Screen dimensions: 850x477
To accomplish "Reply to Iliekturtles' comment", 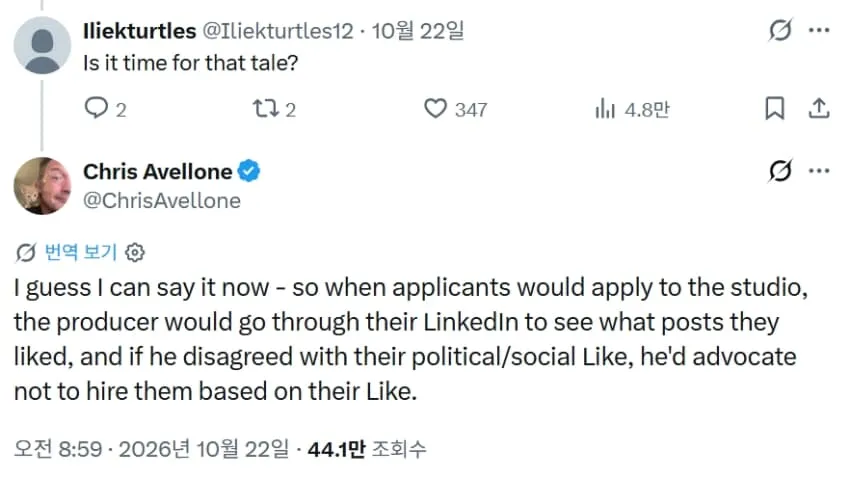I will 106,108.
